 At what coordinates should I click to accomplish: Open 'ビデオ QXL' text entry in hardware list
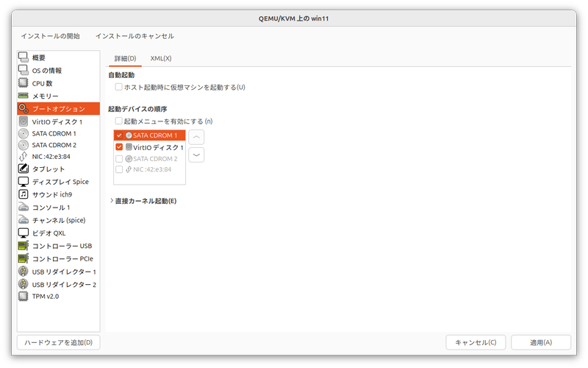[49, 233]
